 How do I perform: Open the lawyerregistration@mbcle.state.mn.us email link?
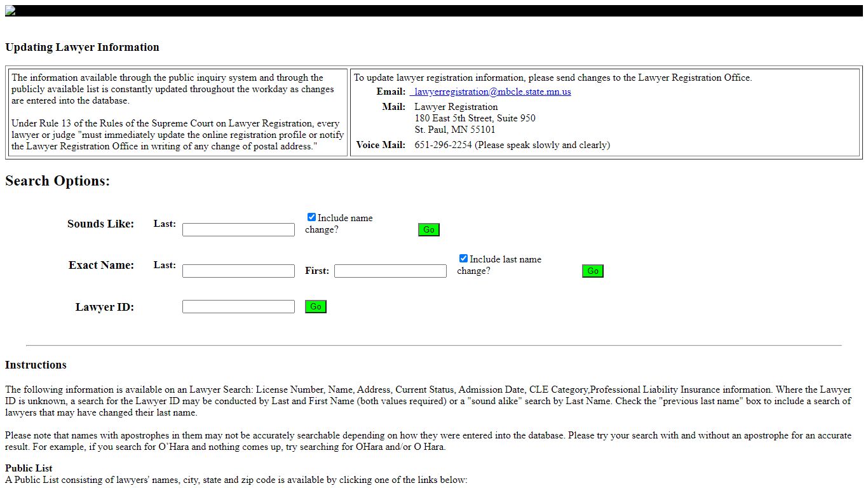coord(491,91)
